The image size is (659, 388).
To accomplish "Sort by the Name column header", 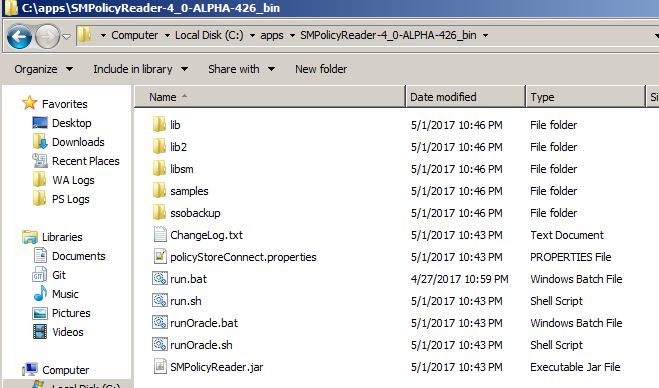I will [x=270, y=97].
